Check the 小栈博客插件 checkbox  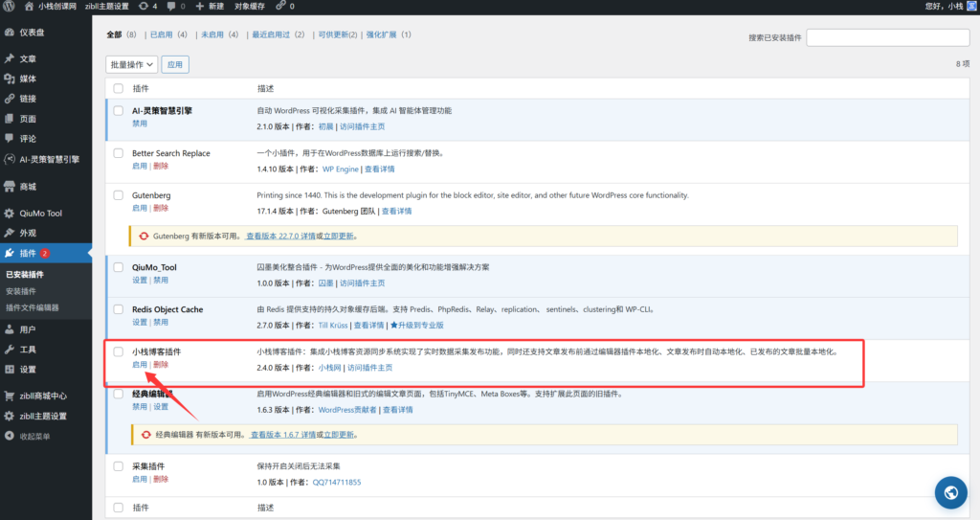tap(118, 351)
